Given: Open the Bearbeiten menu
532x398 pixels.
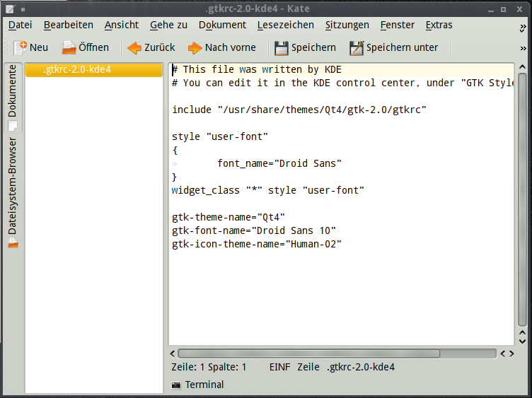Looking at the screenshot, I should point(68,25).
